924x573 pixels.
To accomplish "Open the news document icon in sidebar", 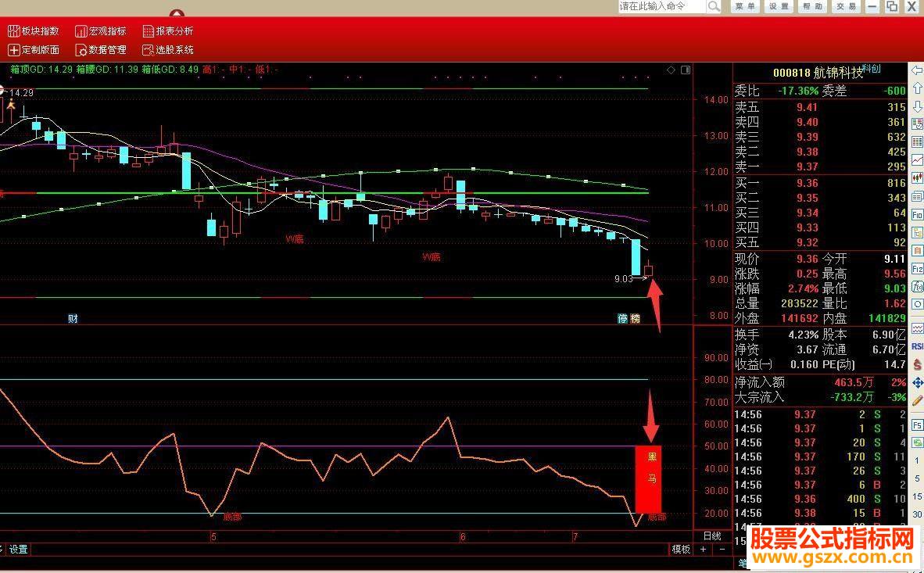I will (x=917, y=196).
